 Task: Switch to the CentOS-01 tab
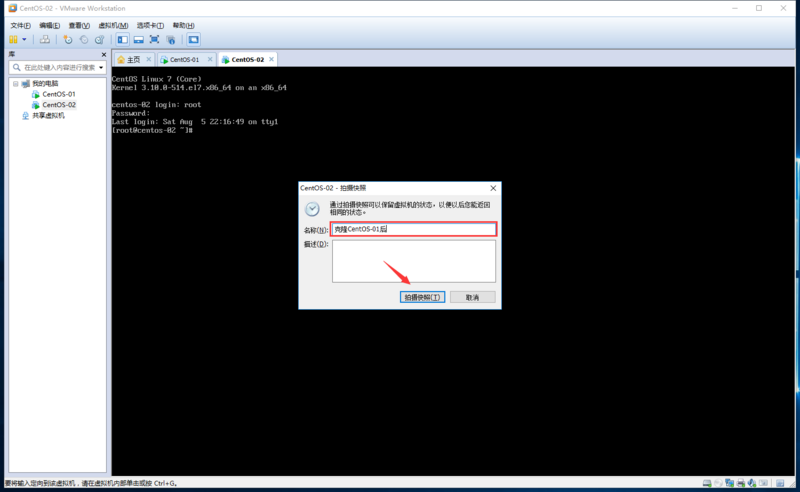point(184,60)
